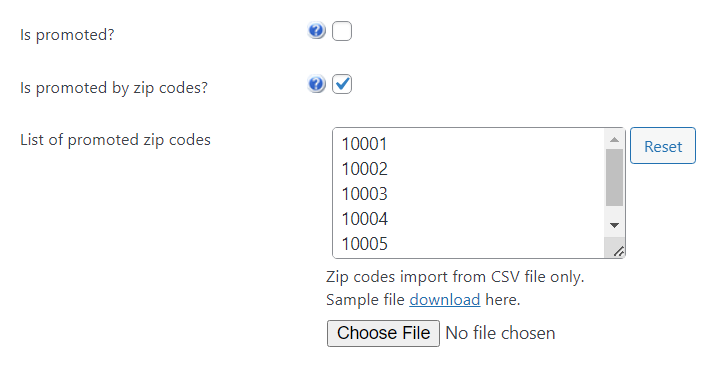Click the Is promoted by zip codes? label
This screenshot has height=370, width=720.
click(x=114, y=88)
